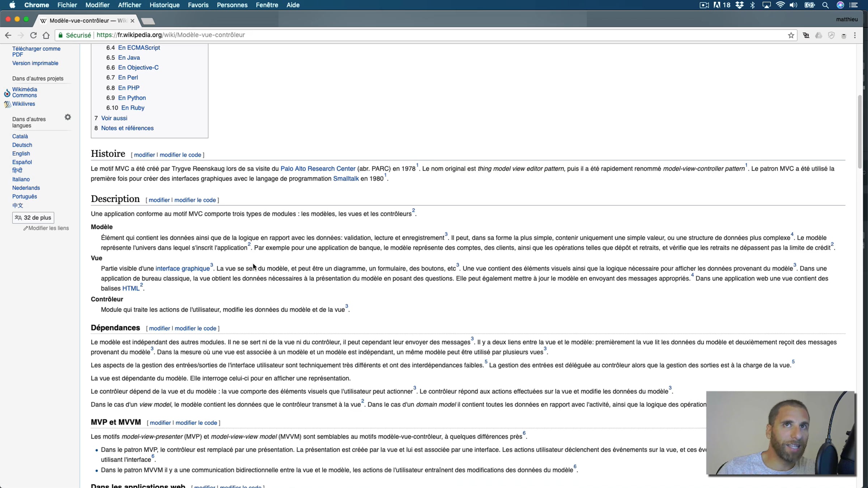This screenshot has height=488, width=868.
Task: Open the Historique menu
Action: (x=165, y=5)
